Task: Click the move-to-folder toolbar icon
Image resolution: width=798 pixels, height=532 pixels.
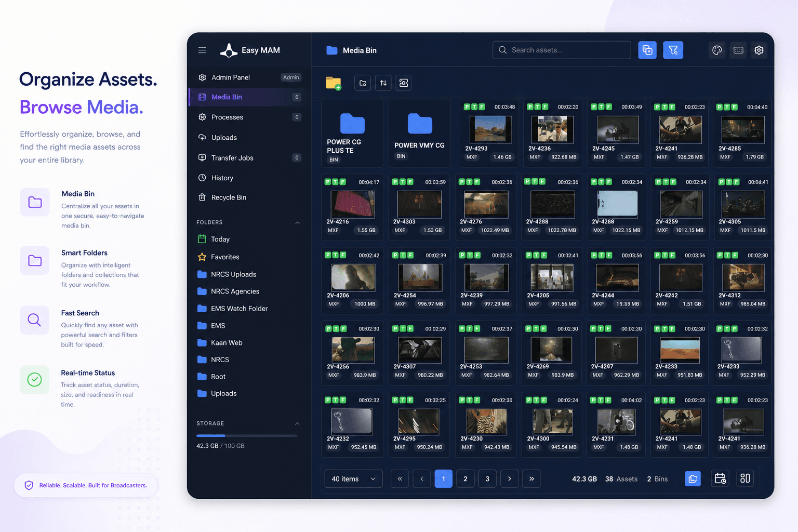Action: (x=363, y=83)
